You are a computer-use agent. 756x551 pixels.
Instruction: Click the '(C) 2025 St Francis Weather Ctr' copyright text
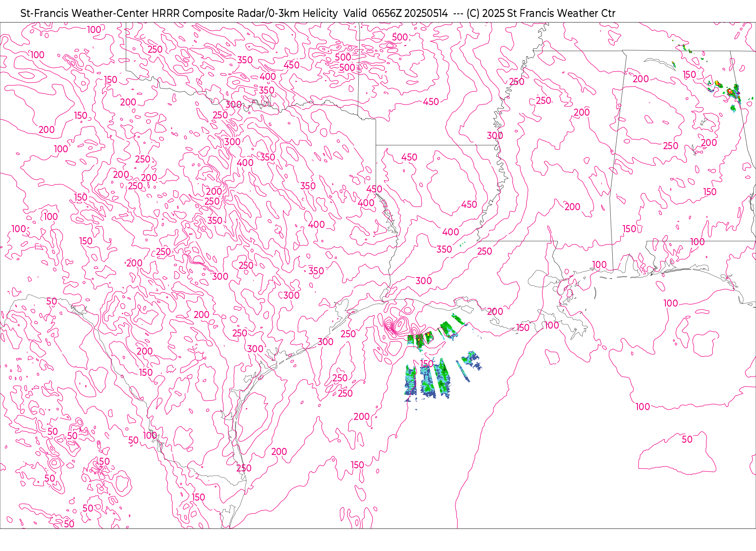(x=541, y=13)
